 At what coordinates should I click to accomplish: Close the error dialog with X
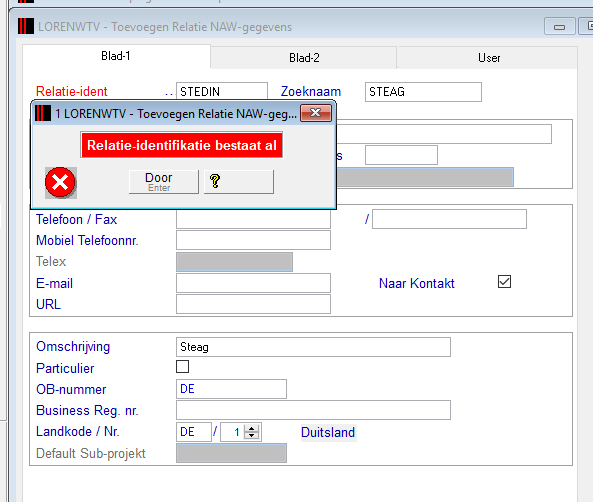click(x=316, y=113)
